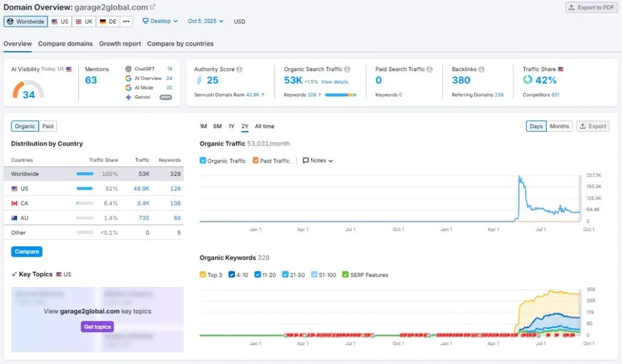Click the Gemini sparkle icon
The width and height of the screenshot is (622, 364).
pyautogui.click(x=128, y=97)
